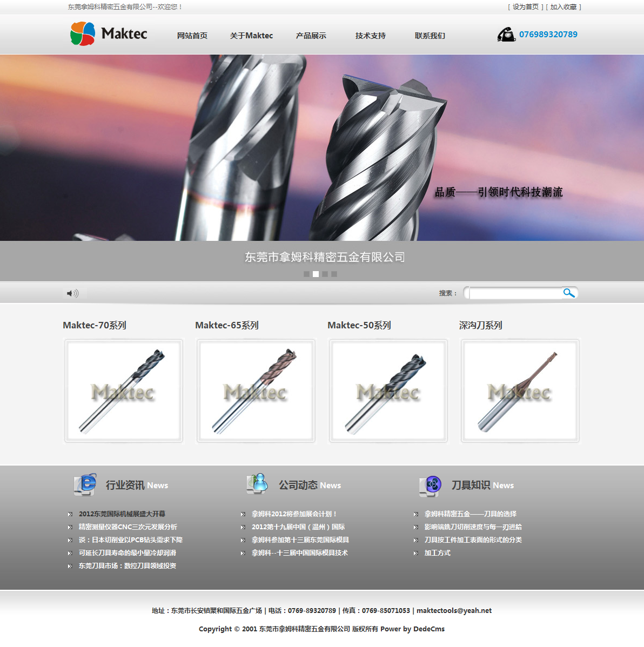Image resolution: width=644 pixels, height=647 pixels.
Task: Read article 加工方式
Action: tap(438, 553)
